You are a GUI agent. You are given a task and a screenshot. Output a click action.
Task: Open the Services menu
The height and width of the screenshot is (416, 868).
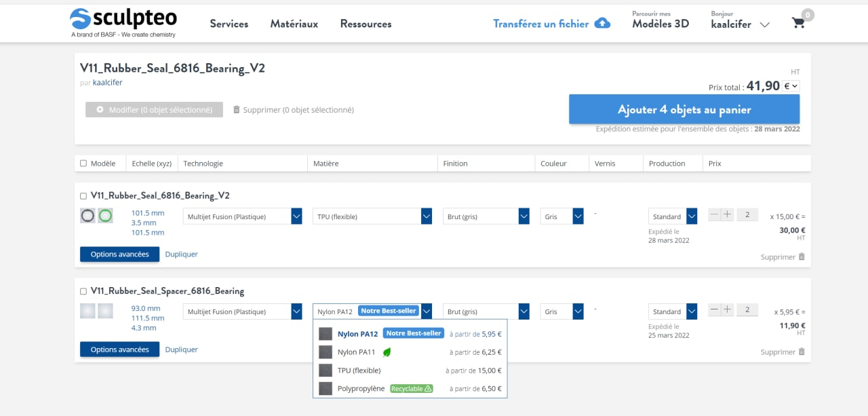229,24
